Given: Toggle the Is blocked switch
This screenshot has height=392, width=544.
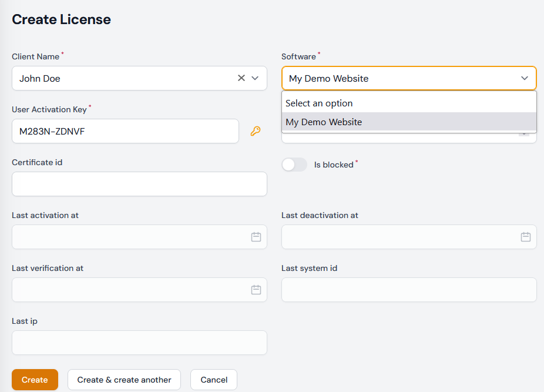Looking at the screenshot, I should (x=294, y=165).
